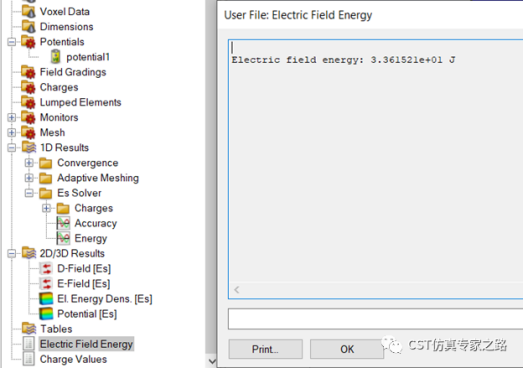Expand the Monitors tree node
The image size is (524, 368).
tap(12, 117)
